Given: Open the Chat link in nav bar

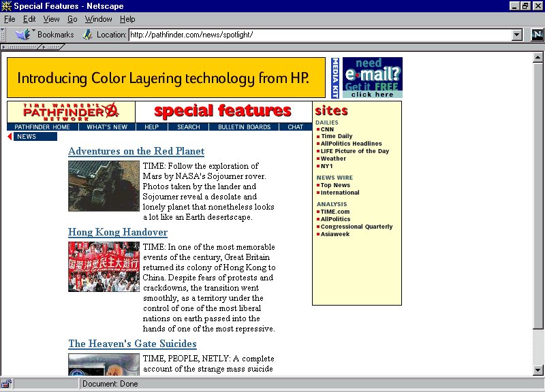Looking at the screenshot, I should [x=296, y=127].
